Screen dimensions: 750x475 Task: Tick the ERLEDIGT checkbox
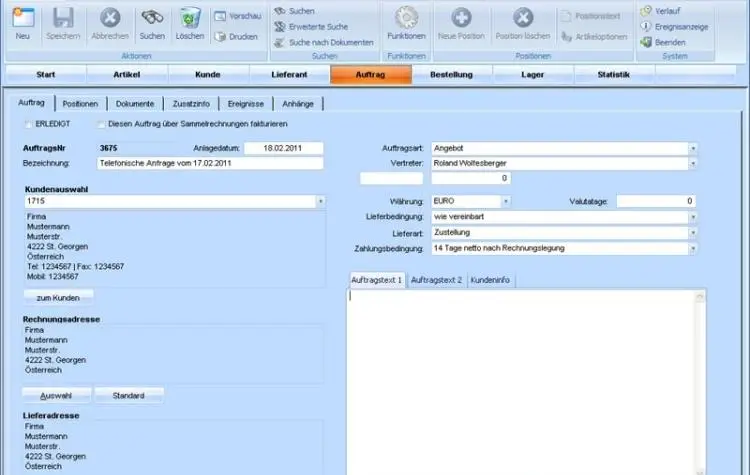(x=28, y=124)
